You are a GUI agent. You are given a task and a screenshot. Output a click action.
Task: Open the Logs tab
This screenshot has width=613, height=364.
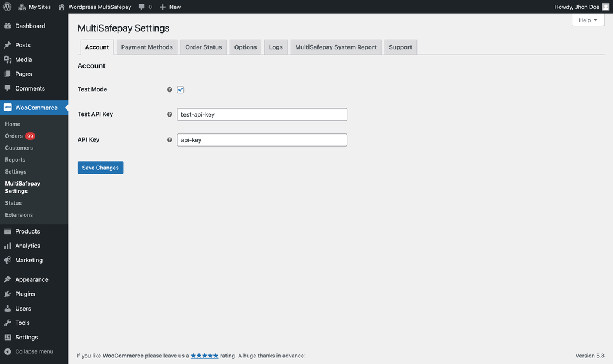[275, 46]
